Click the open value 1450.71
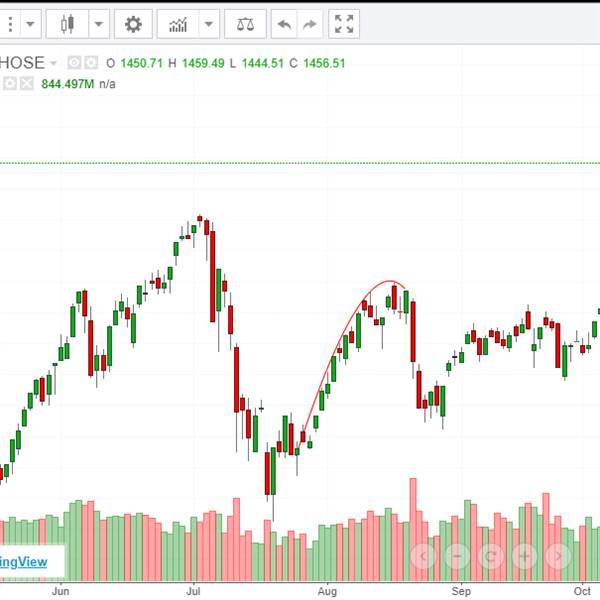 (x=142, y=63)
